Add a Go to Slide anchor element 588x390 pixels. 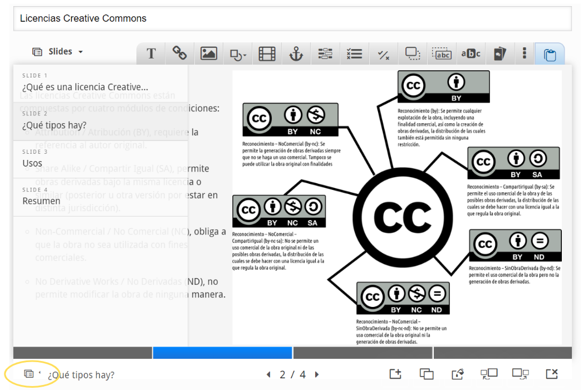tap(296, 53)
